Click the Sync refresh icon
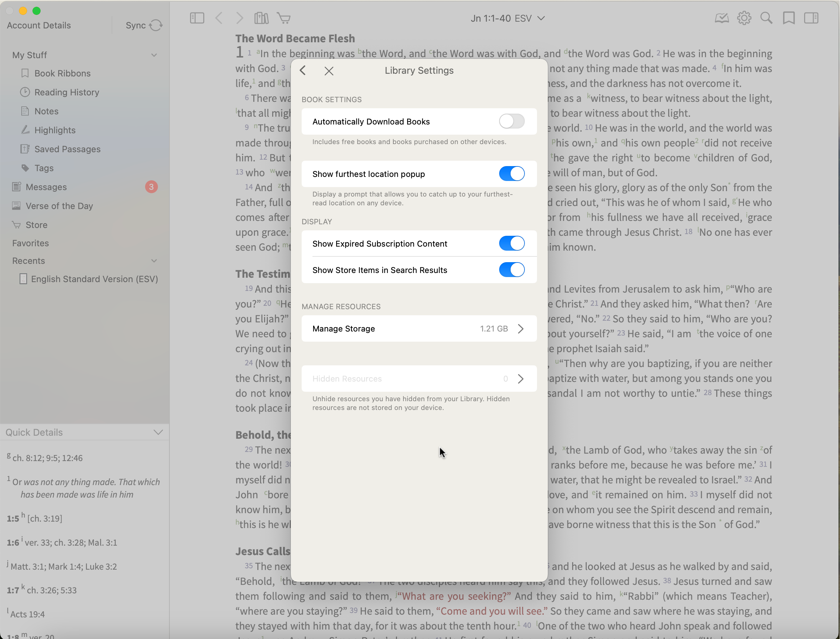The height and width of the screenshot is (639, 840). pos(156,25)
